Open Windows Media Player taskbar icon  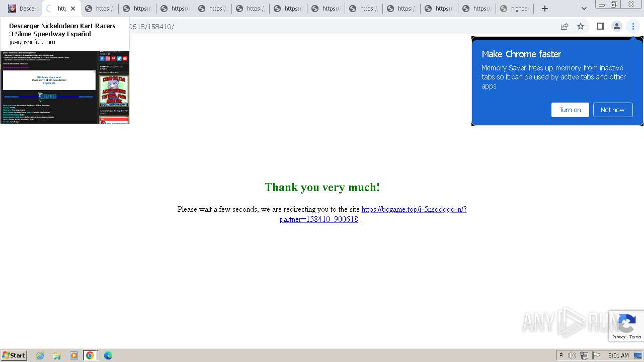pyautogui.click(x=74, y=355)
